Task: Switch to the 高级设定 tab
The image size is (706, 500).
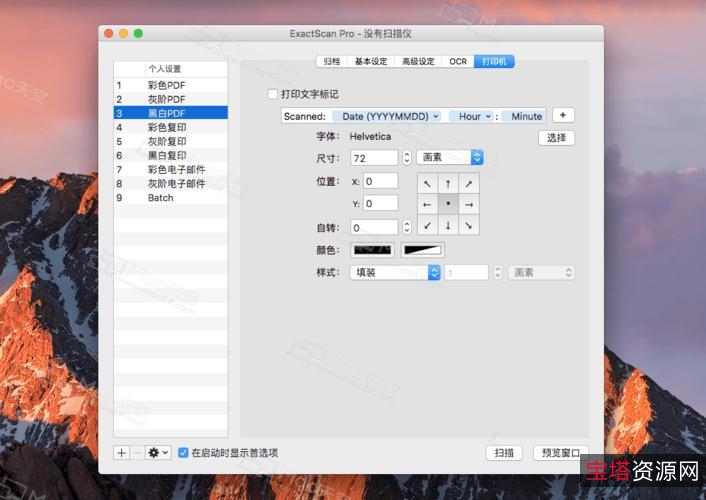Action: 418,61
